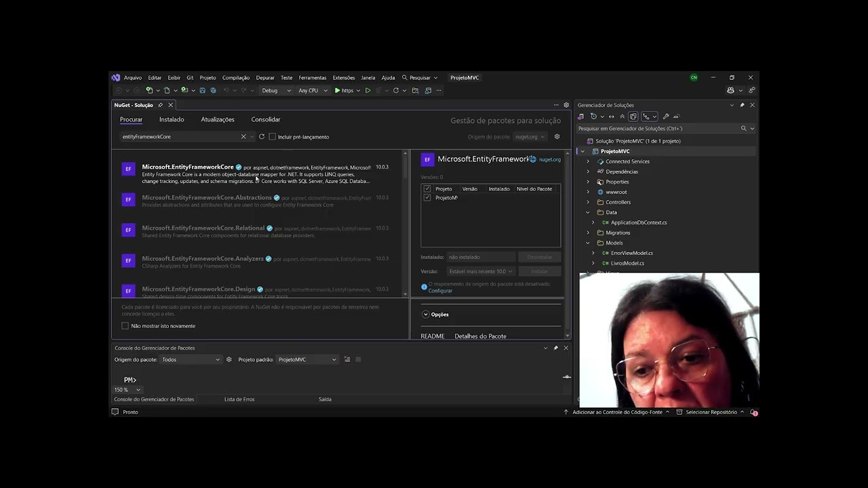This screenshot has height=488, width=868.
Task: Open Projeto padrão ProjetoMVC dropdown
Action: 307,359
